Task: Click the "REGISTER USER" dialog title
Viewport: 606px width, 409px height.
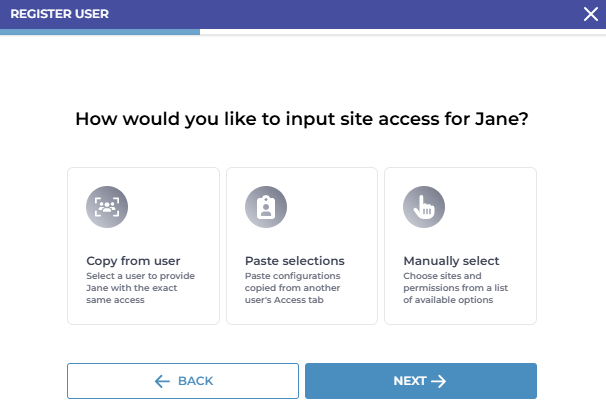Action: [59, 14]
